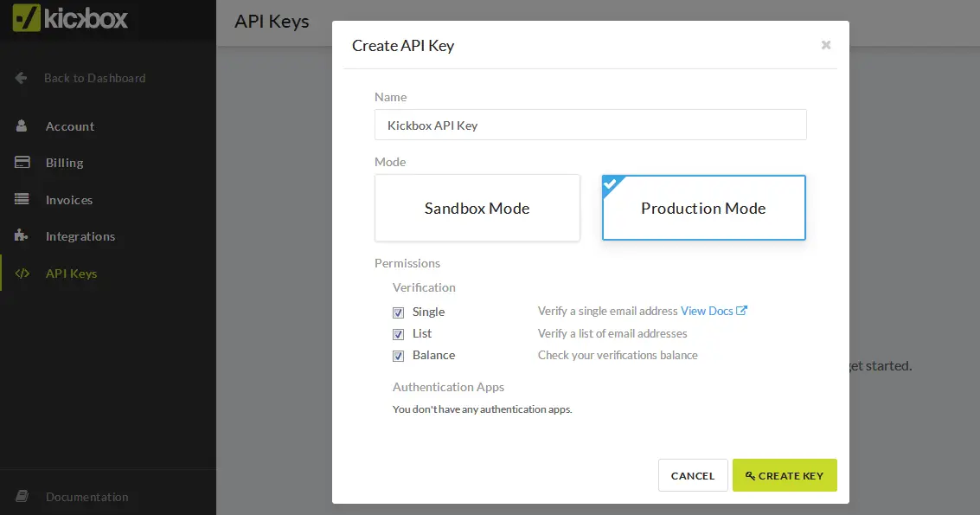Image resolution: width=980 pixels, height=515 pixels.
Task: Select the Production Mode card
Action: pos(703,209)
